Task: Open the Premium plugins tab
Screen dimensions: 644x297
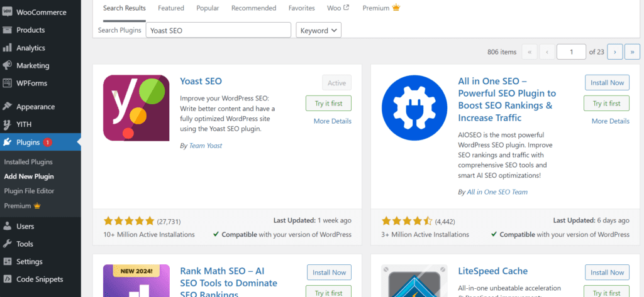Action: pos(380,8)
